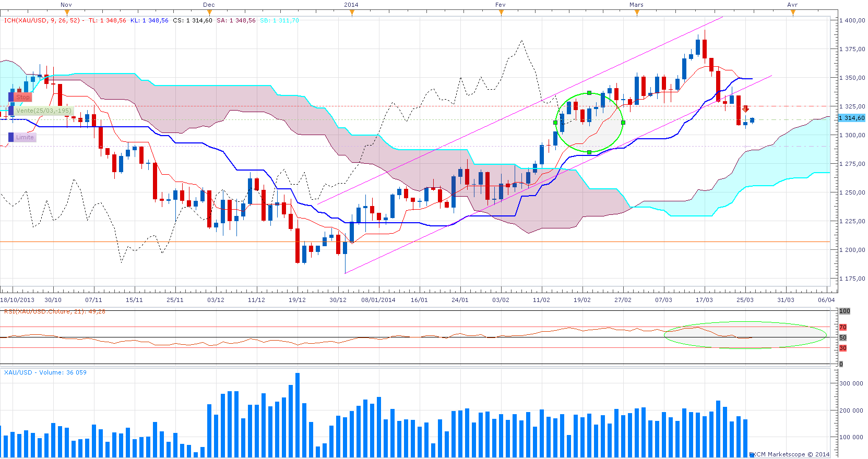The height and width of the screenshot is (459, 868).
Task: Click the 300 000 volume axis label
Action: tap(851, 383)
